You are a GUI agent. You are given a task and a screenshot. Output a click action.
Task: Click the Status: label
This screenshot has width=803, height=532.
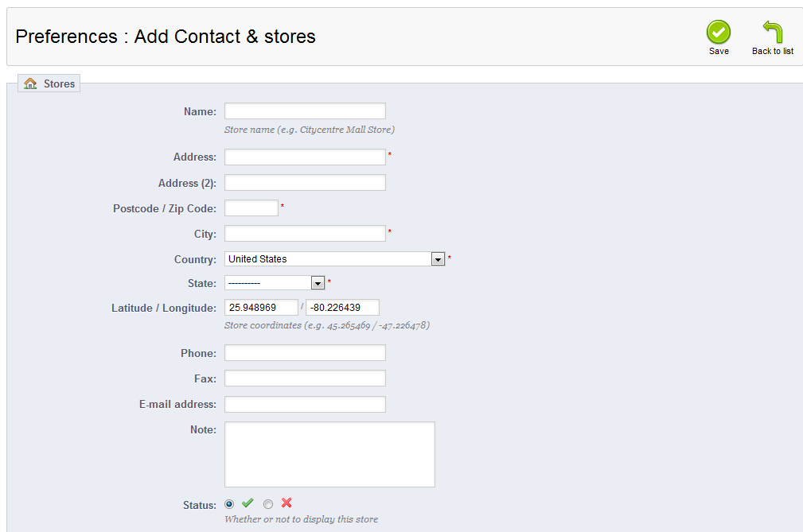tap(200, 506)
